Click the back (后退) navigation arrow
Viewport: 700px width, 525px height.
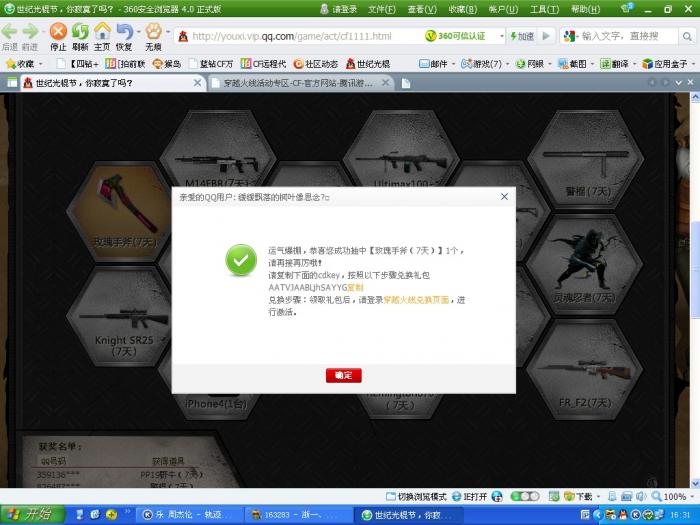9,31
